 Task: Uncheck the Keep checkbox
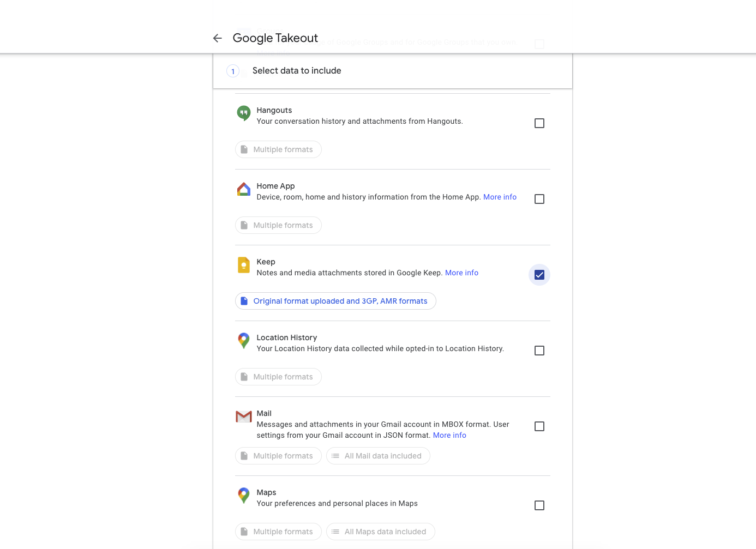(x=539, y=275)
